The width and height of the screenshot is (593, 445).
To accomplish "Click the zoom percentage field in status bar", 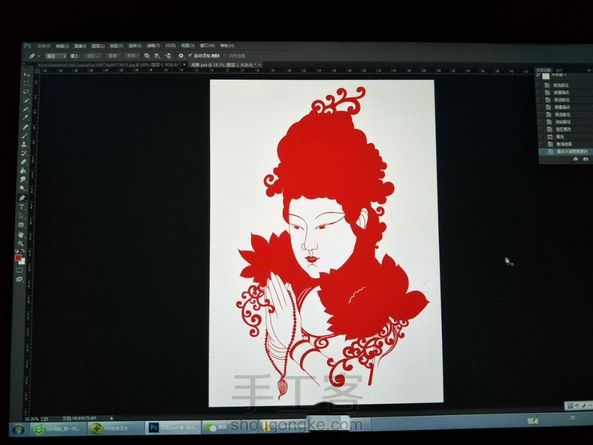I will (x=31, y=419).
